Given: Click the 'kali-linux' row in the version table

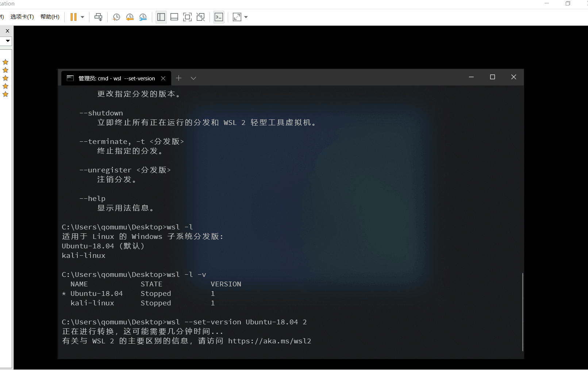Looking at the screenshot, I should pyautogui.click(x=138, y=303).
